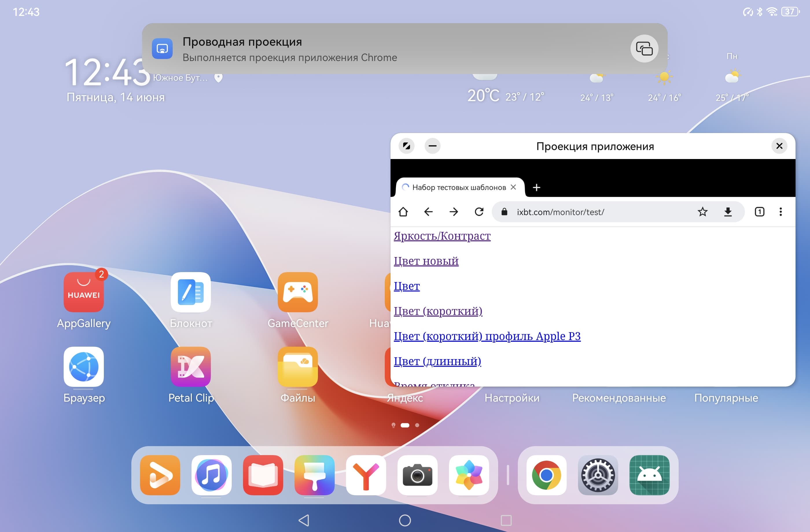Launch the Themes paintbrush app

[x=314, y=475]
